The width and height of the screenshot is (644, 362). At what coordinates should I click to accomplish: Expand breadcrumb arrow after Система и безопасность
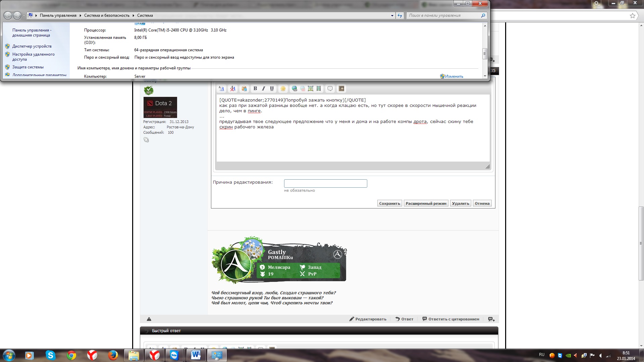pyautogui.click(x=133, y=15)
